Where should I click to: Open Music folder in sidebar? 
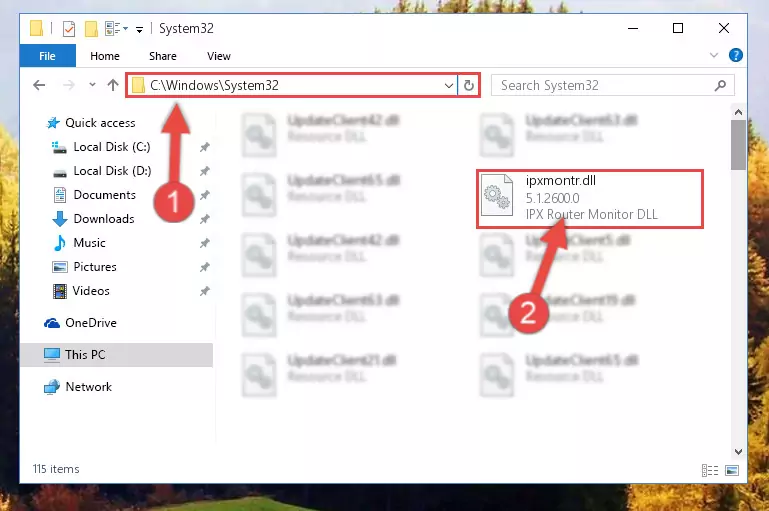89,243
